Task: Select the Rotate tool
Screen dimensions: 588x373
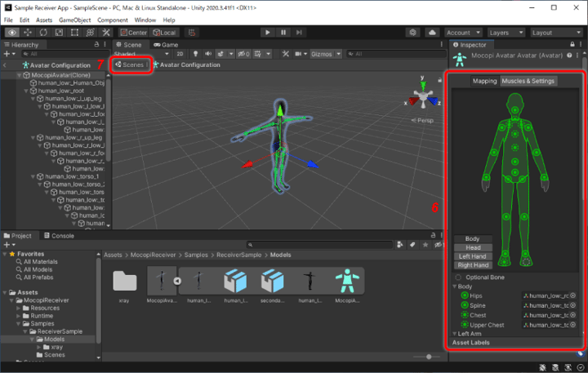Action: click(x=43, y=33)
